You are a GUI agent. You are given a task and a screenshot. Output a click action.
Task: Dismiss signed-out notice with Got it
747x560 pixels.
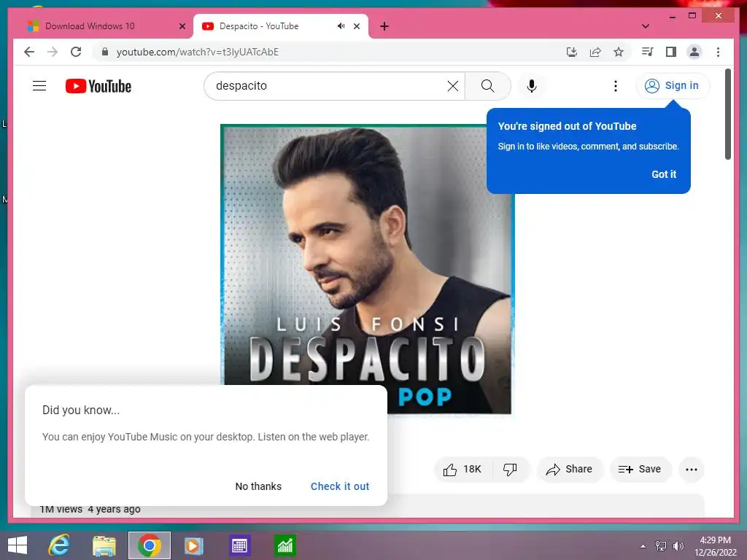(664, 174)
